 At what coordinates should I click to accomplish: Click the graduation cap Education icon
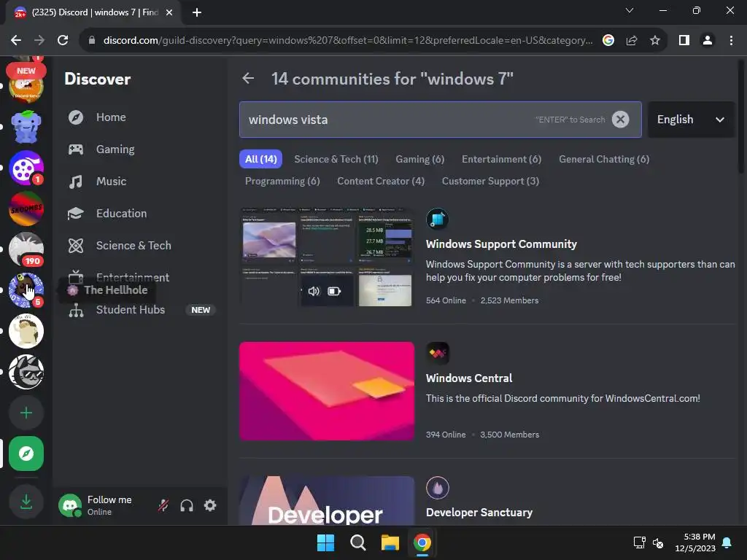point(76,214)
